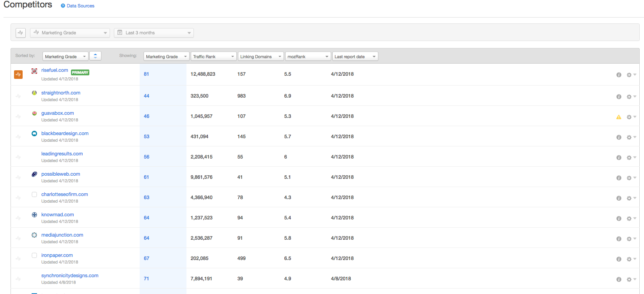Open the risefuel.com link
Viewport: 644px width, 294px height.
(x=55, y=70)
